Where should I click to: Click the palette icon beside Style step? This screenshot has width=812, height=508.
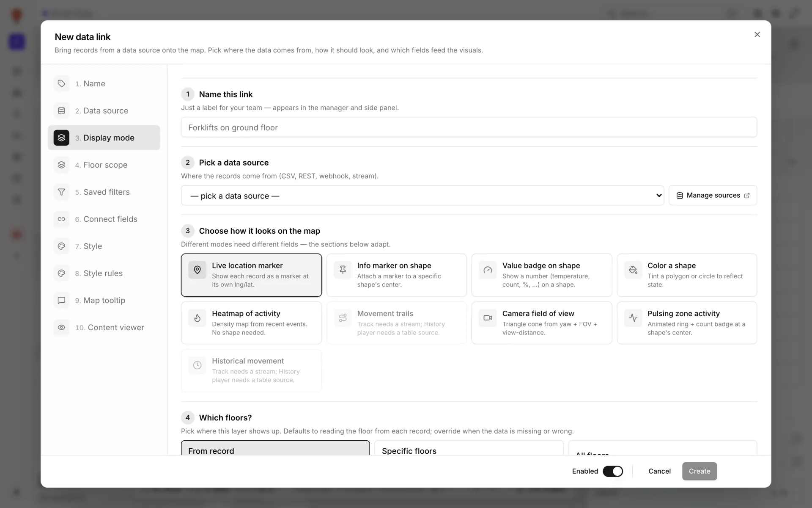click(61, 246)
